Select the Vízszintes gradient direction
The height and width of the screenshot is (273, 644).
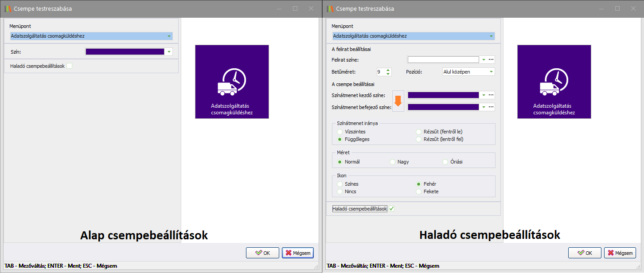(x=340, y=132)
